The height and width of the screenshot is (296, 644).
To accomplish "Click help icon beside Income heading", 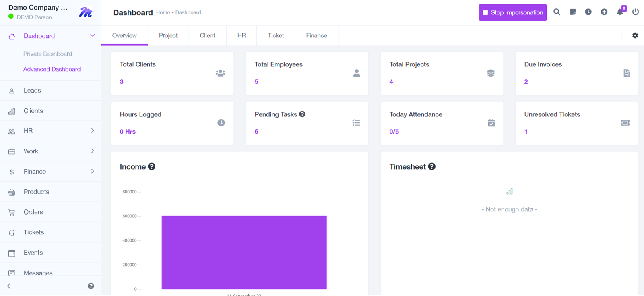I will tap(152, 166).
